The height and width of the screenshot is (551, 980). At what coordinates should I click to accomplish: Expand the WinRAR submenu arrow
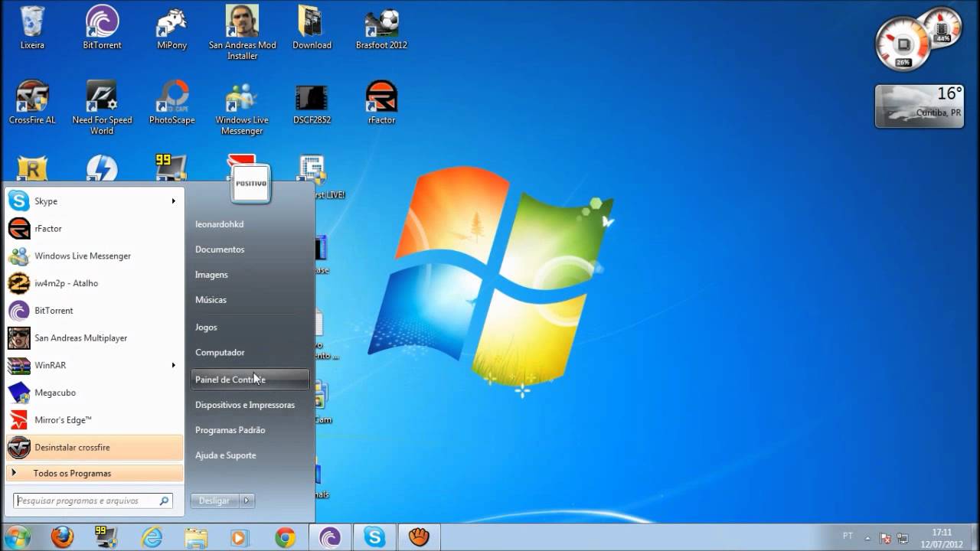coord(173,365)
